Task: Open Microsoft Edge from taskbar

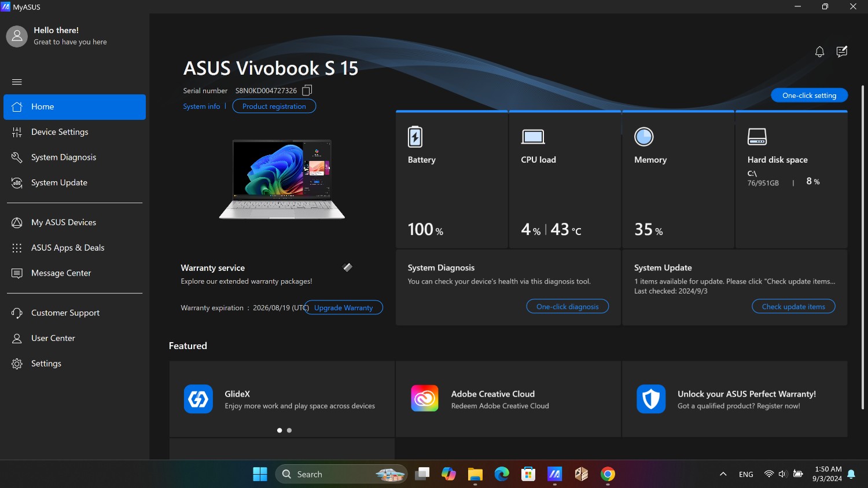Action: [x=502, y=474]
